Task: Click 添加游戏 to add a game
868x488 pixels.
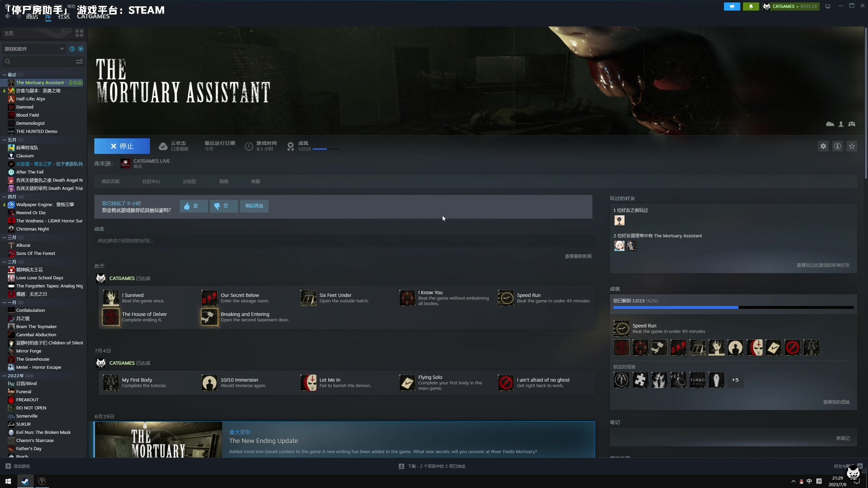Action: 18,466
